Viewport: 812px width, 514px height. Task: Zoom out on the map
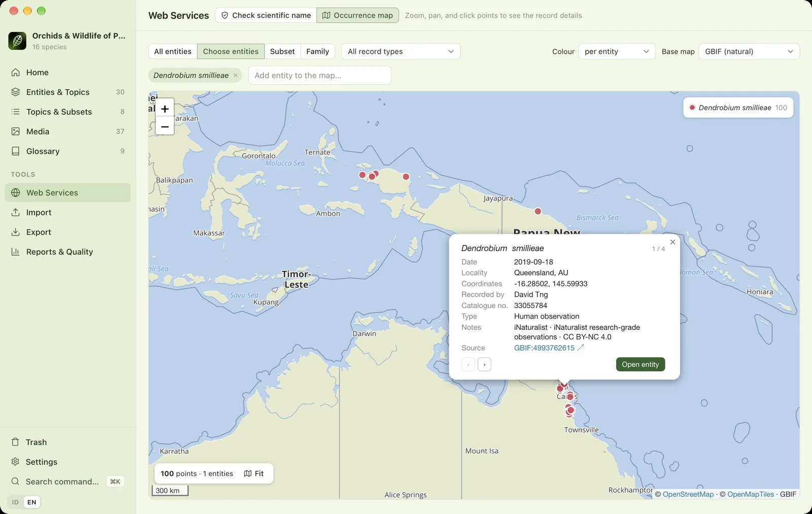(165, 126)
